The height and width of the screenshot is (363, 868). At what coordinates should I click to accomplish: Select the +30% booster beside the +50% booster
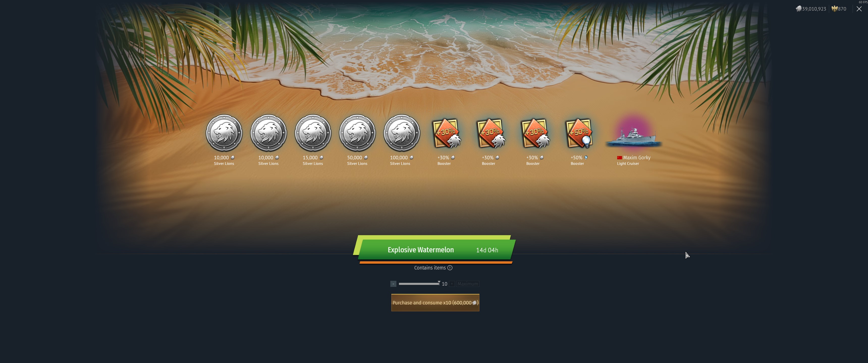click(535, 133)
